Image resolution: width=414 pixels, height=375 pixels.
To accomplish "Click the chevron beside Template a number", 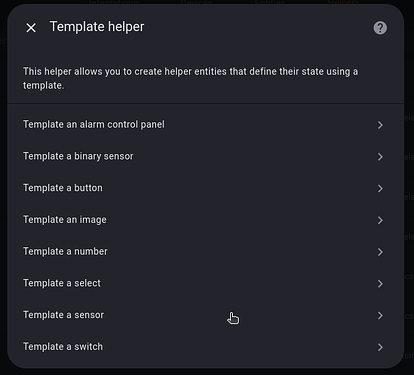I will point(380,252).
